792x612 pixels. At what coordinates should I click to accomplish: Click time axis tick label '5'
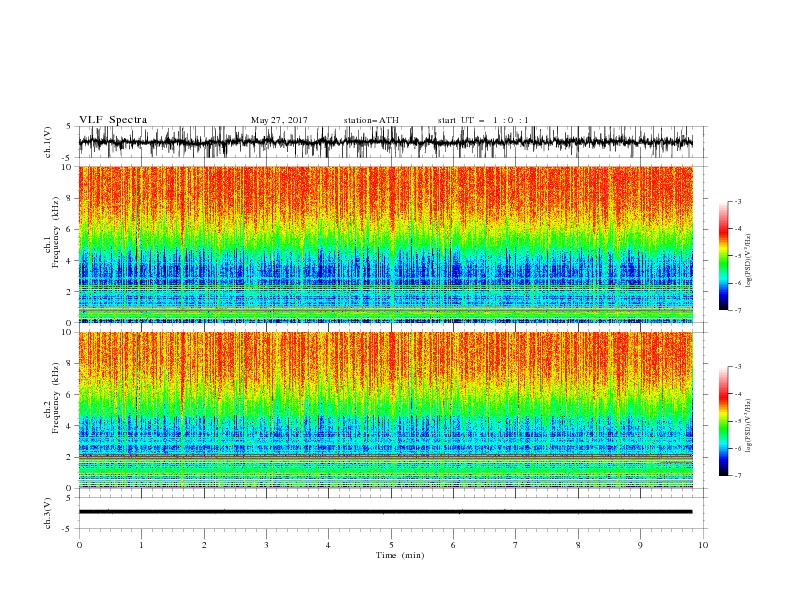tap(391, 545)
